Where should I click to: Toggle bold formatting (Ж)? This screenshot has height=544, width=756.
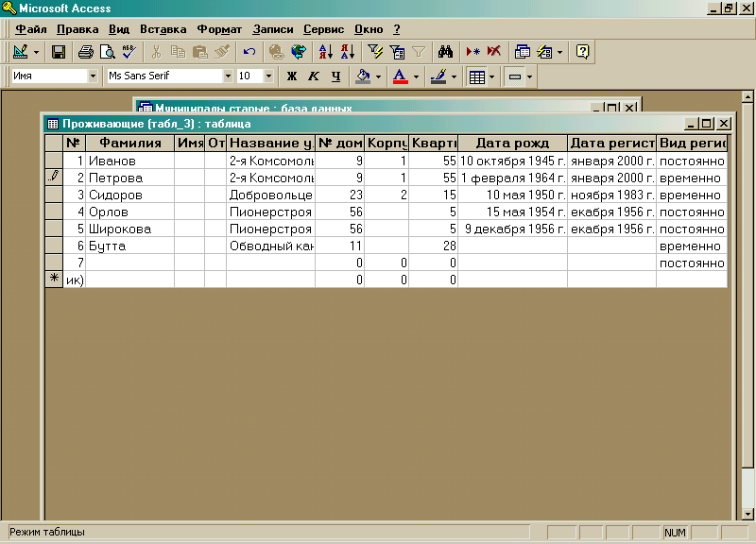point(292,76)
